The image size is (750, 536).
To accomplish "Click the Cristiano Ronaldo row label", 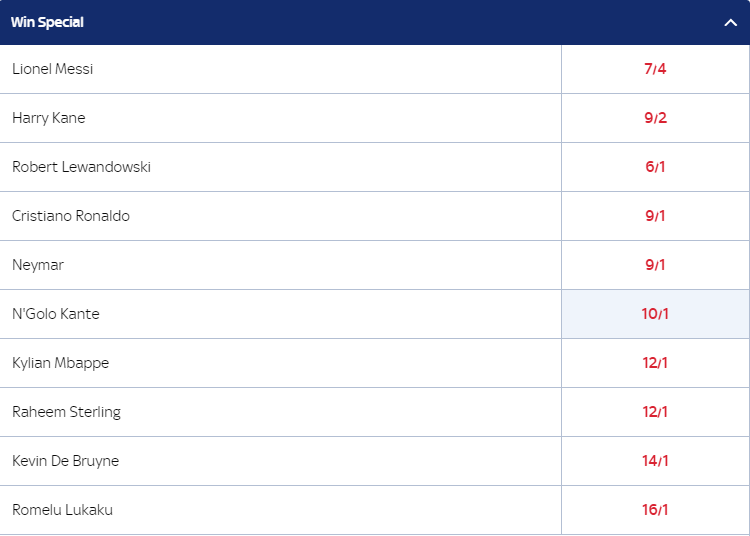I will pos(71,216).
